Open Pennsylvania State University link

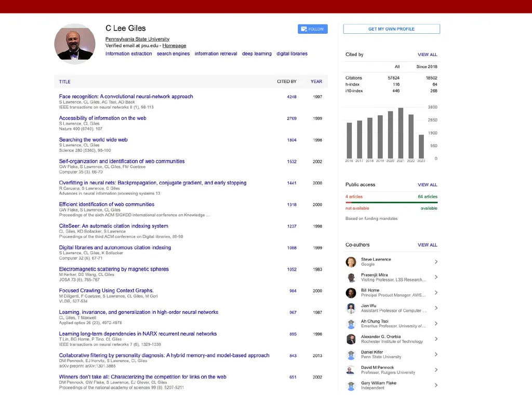[137, 39]
